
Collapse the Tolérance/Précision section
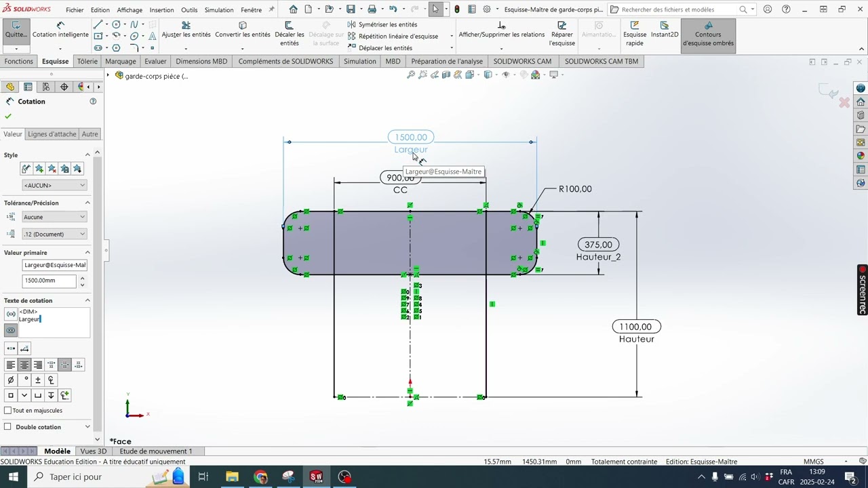pyautogui.click(x=87, y=203)
